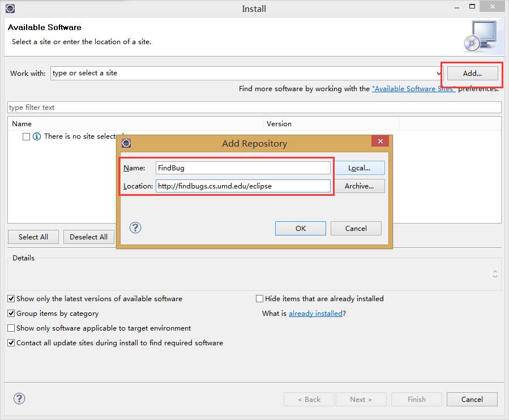Click the Eclipse icon in Install title bar
Viewport: 509px width, 420px height.
(x=10, y=8)
